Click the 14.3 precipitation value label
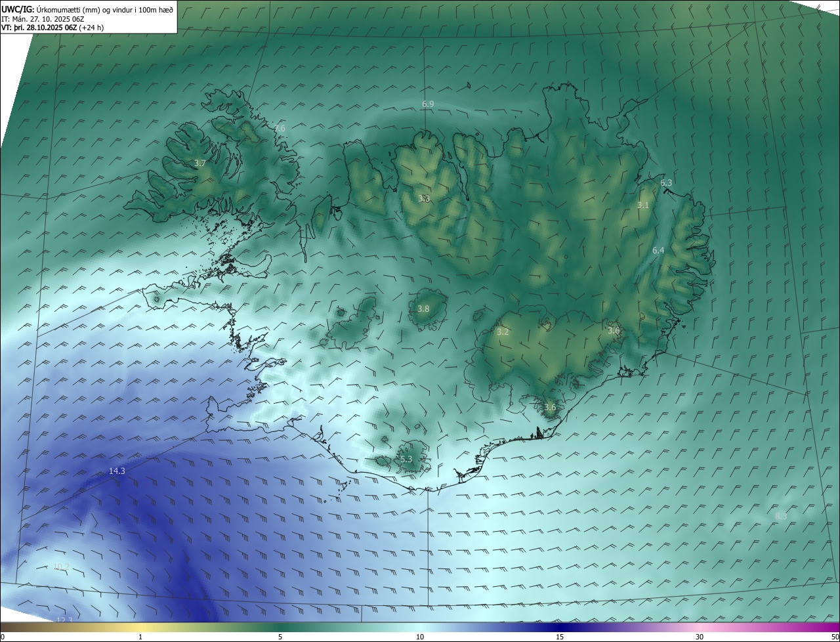 (117, 471)
